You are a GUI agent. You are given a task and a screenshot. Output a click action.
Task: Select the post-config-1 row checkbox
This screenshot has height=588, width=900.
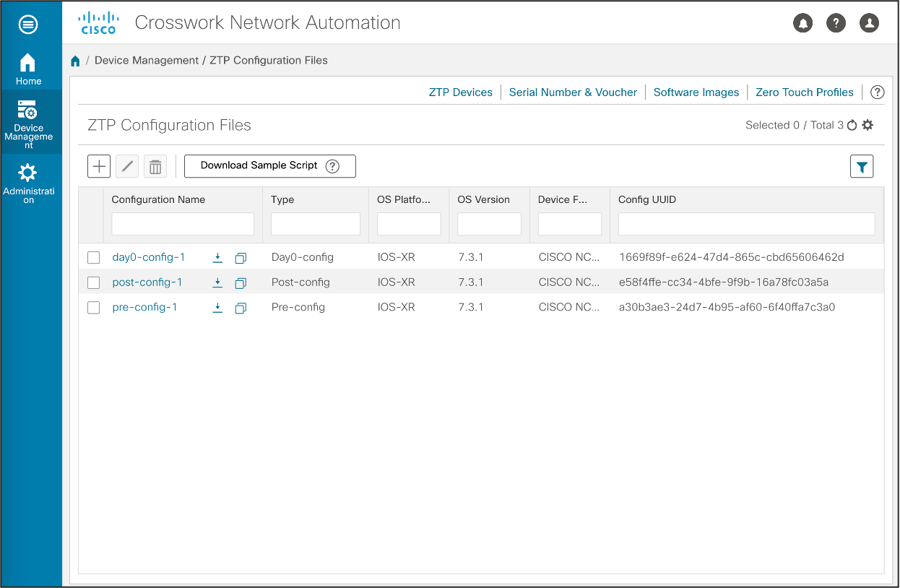click(93, 282)
